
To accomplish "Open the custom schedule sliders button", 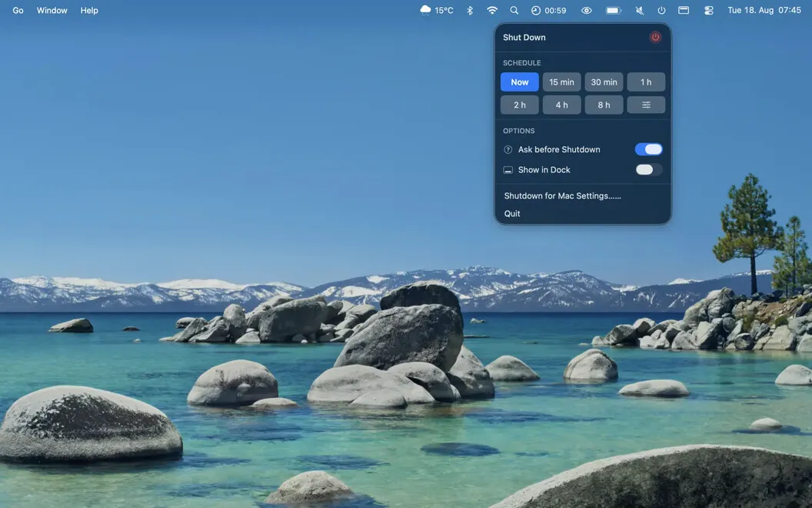I will [646, 105].
